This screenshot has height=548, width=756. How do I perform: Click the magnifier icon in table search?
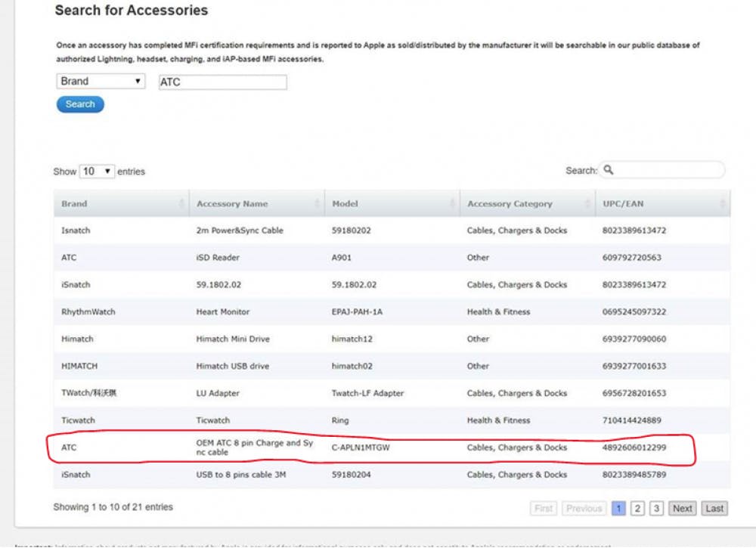click(609, 170)
